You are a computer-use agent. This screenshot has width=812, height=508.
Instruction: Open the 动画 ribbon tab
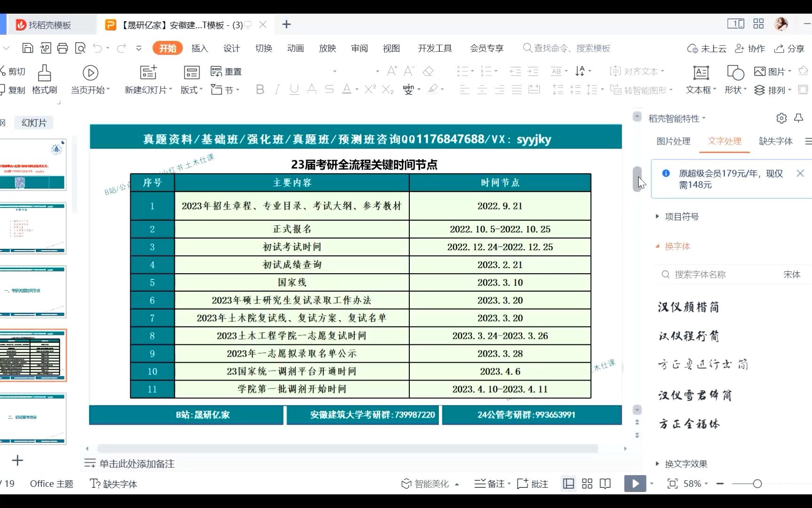[x=296, y=48]
